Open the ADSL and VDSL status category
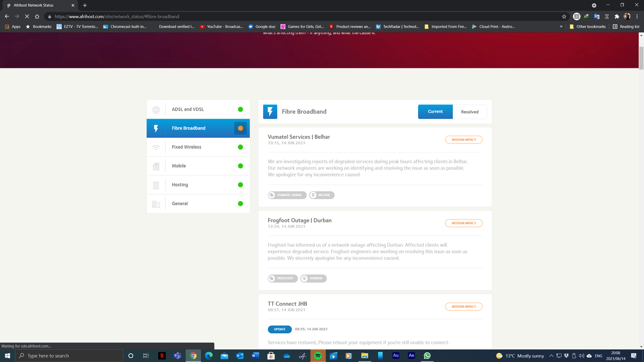 point(198,110)
